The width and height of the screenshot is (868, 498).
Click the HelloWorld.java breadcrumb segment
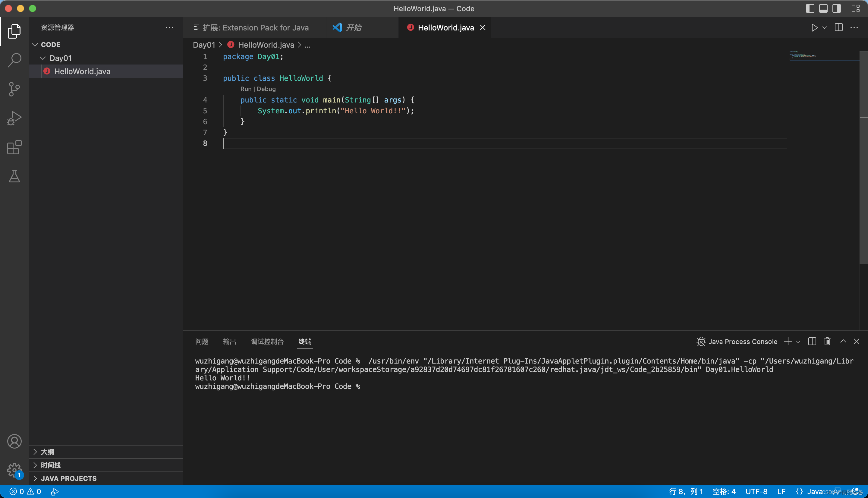[266, 45]
